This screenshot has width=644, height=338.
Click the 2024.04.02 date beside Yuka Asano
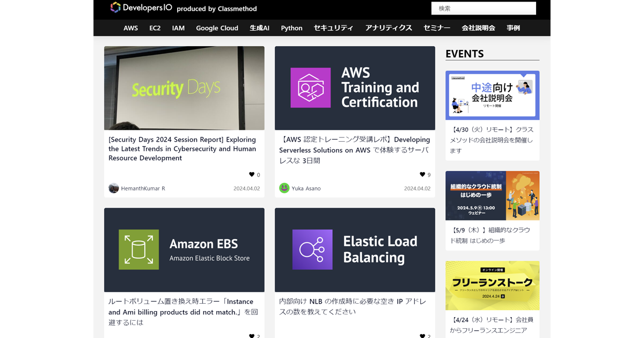(417, 188)
